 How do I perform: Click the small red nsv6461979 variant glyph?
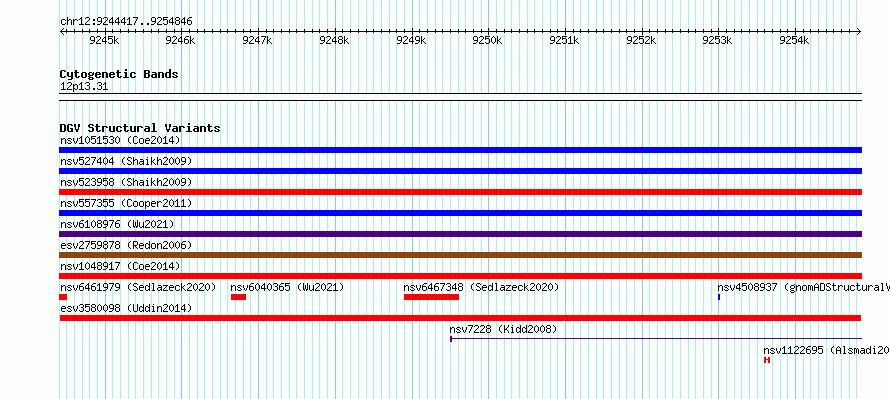(63, 297)
